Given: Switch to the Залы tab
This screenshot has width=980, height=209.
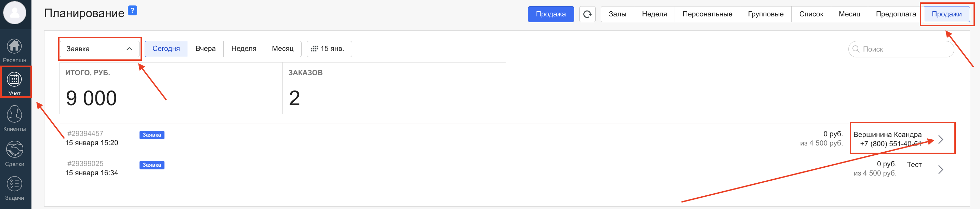Looking at the screenshot, I should click(x=617, y=14).
